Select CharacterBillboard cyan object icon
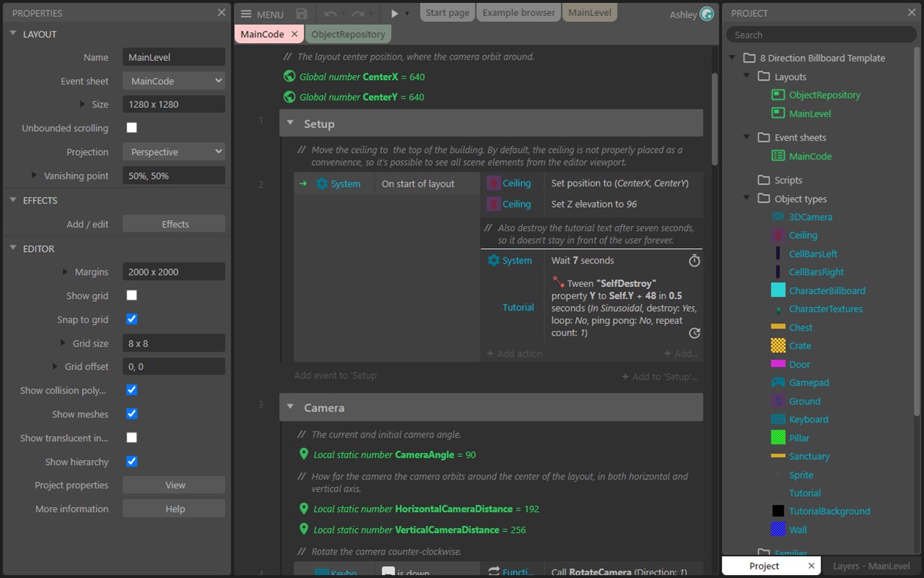 tap(778, 290)
